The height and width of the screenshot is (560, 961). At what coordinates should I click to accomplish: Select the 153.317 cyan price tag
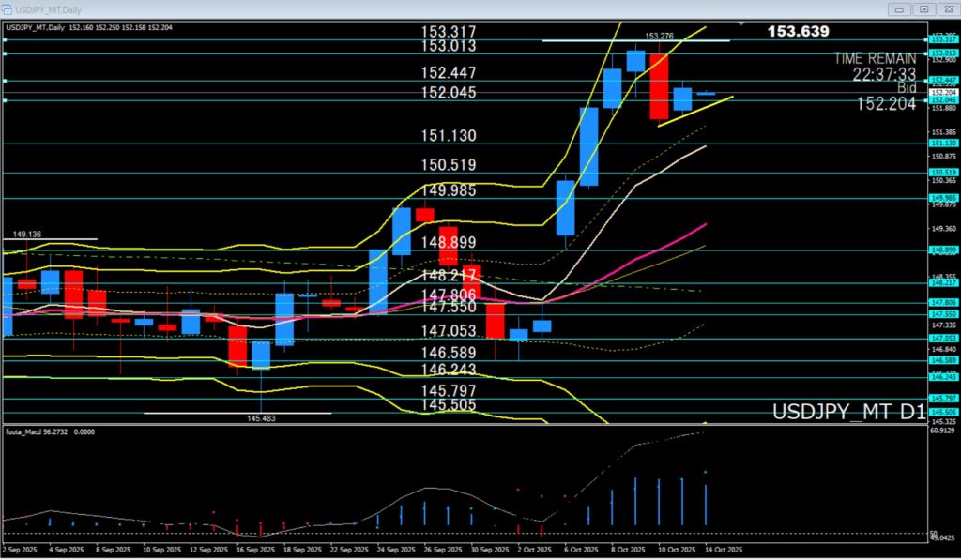pos(941,38)
